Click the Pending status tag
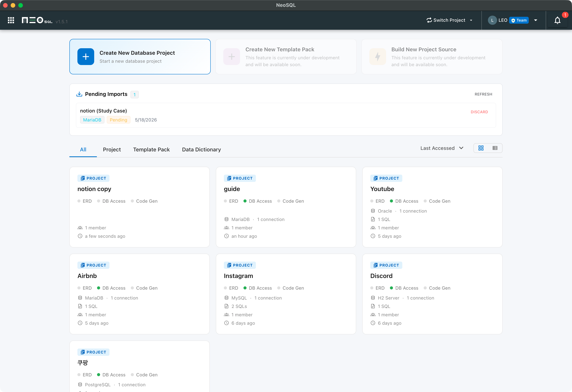572x392 pixels. [118, 120]
